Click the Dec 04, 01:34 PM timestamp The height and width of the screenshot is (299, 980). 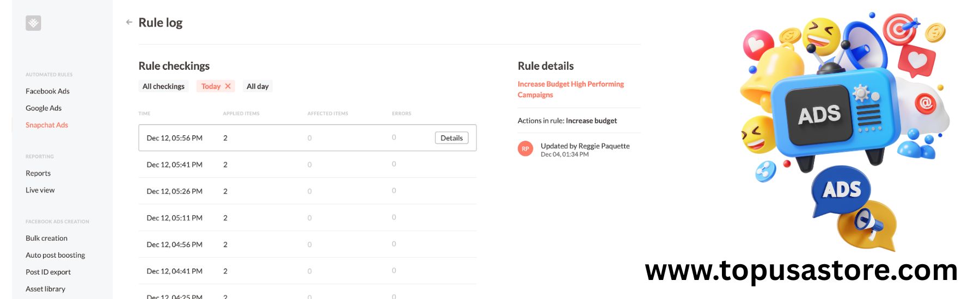pos(565,154)
